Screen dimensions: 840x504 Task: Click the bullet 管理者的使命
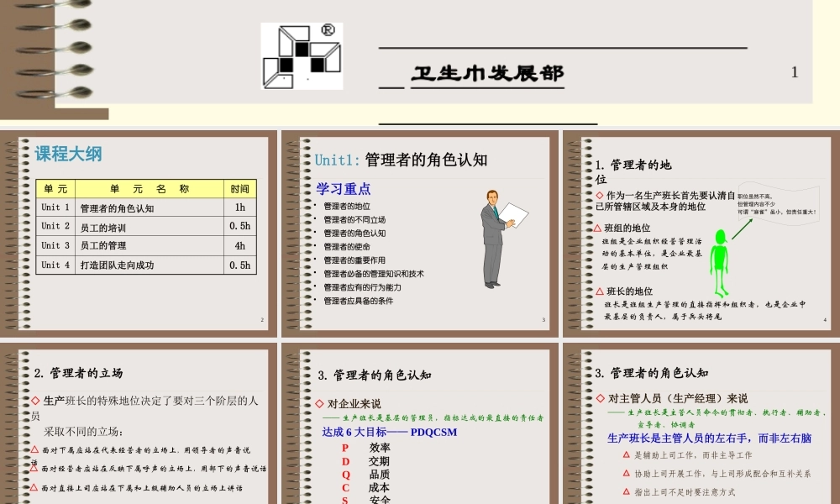[x=347, y=247]
